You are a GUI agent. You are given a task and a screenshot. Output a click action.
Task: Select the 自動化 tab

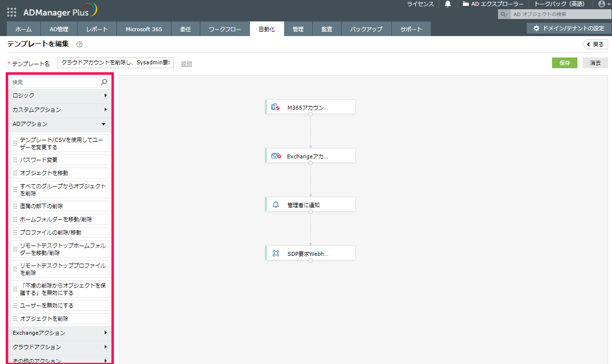tap(267, 29)
